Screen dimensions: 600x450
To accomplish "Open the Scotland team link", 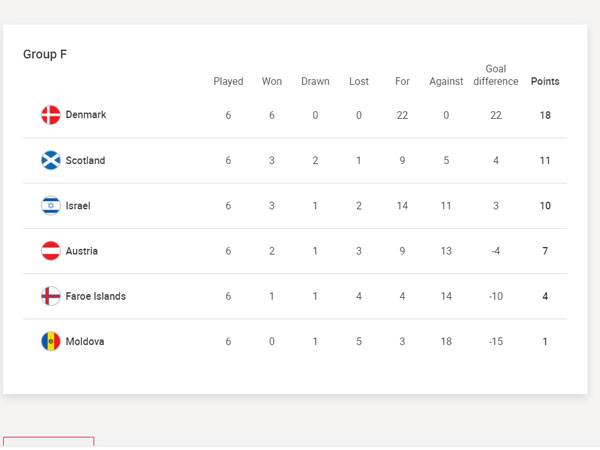I will [x=85, y=160].
